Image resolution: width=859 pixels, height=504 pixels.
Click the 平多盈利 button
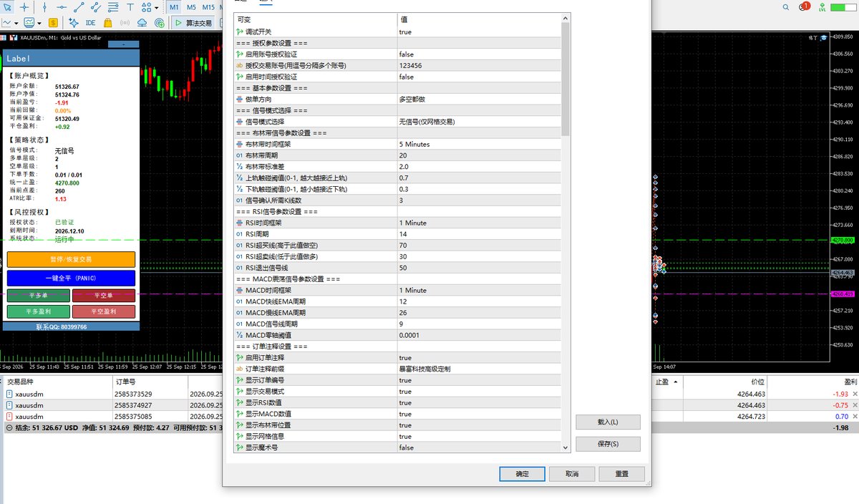click(x=39, y=311)
